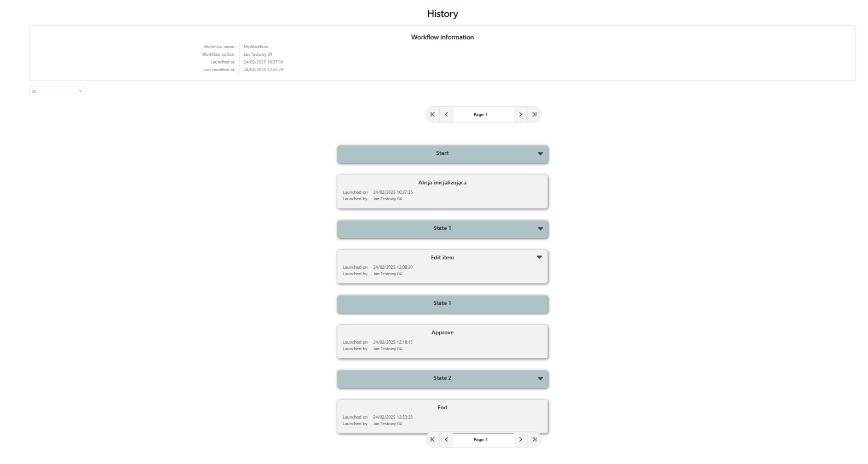Select the End action card
Viewport: 868px width, 464px height.
pyautogui.click(x=442, y=416)
